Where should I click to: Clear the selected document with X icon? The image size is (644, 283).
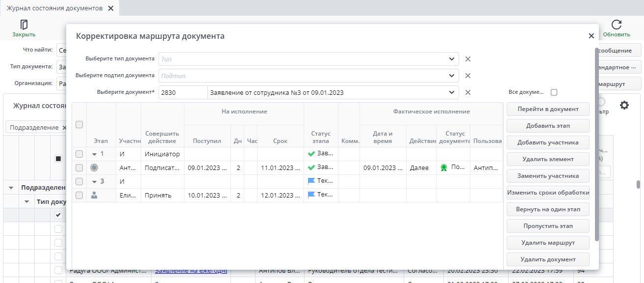[x=467, y=92]
